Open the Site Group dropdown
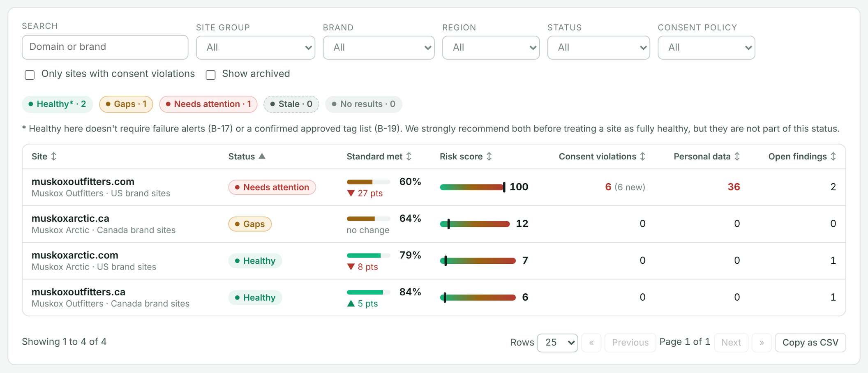The height and width of the screenshot is (373, 868). pos(256,48)
